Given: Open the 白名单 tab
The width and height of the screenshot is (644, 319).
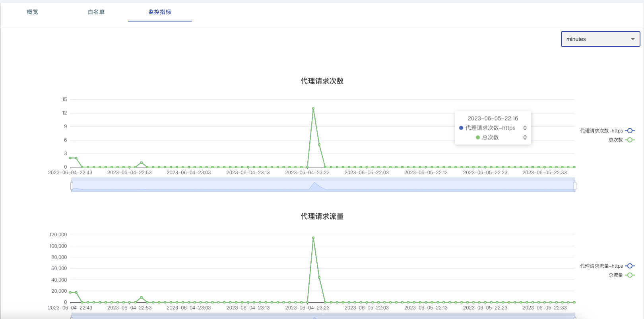Looking at the screenshot, I should pyautogui.click(x=96, y=12).
